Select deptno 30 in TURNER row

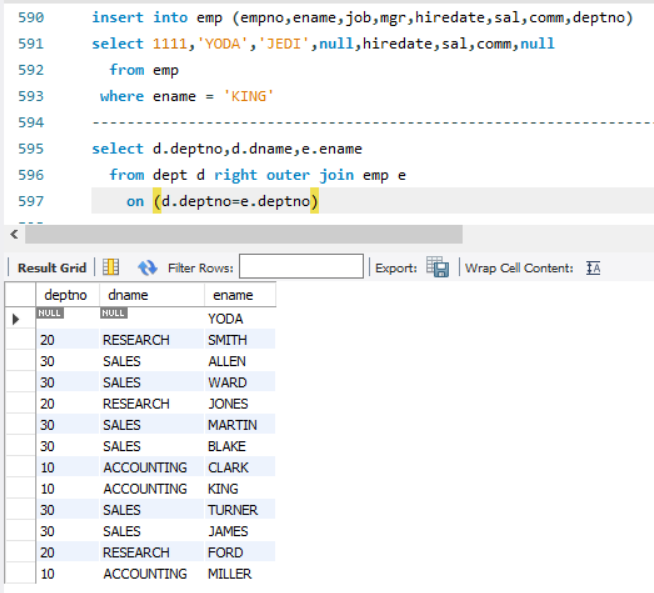coord(68,510)
